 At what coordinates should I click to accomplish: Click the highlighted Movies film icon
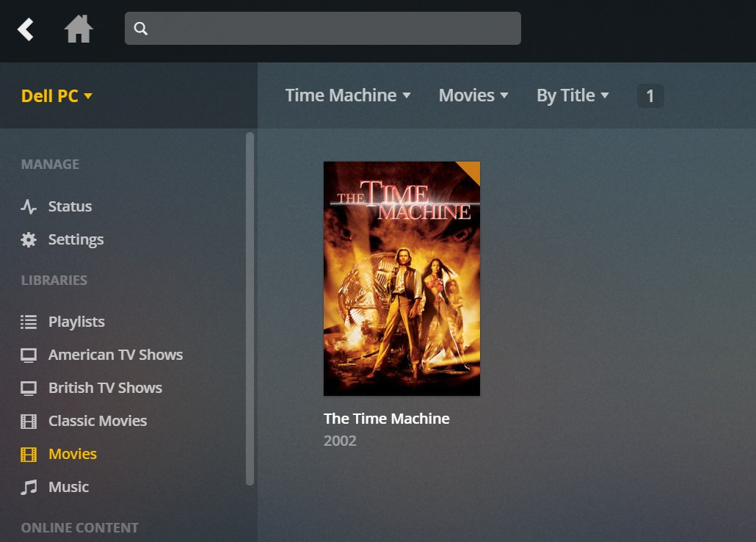[29, 454]
